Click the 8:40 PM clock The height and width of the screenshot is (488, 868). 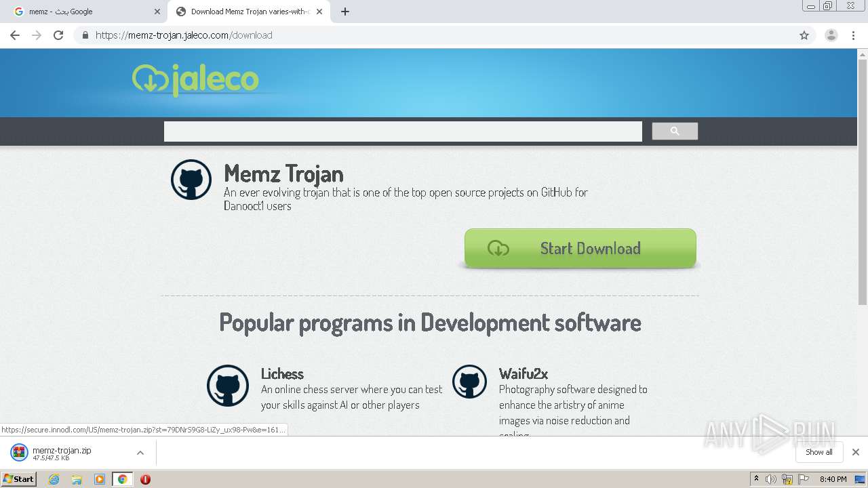click(833, 479)
